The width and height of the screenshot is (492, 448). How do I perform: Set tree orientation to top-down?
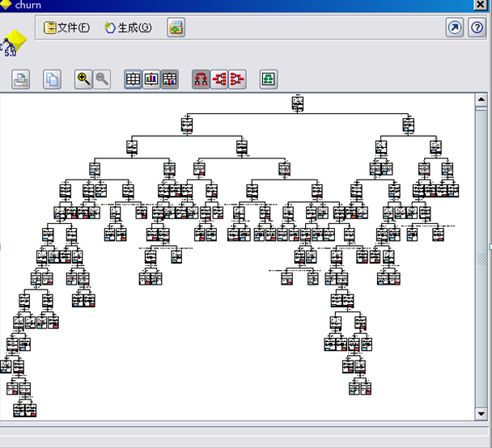click(x=201, y=79)
